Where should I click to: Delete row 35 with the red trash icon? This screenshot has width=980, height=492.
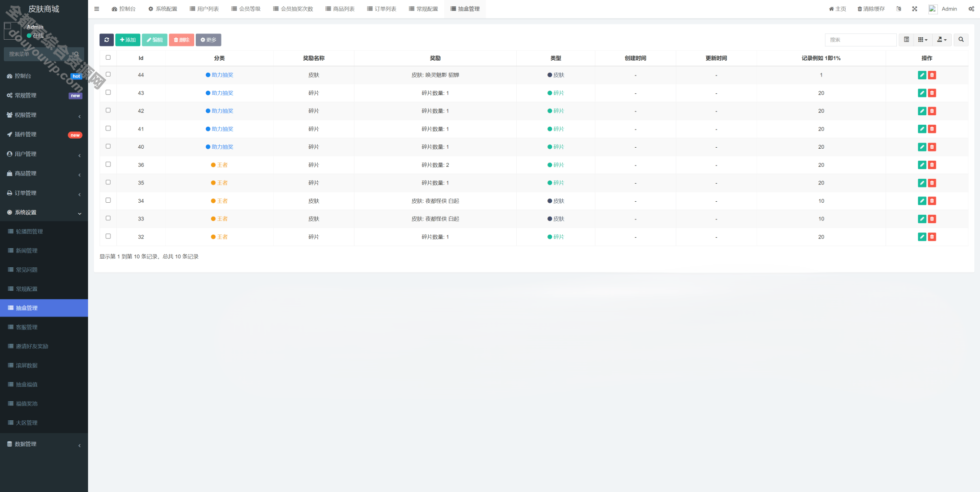[932, 183]
